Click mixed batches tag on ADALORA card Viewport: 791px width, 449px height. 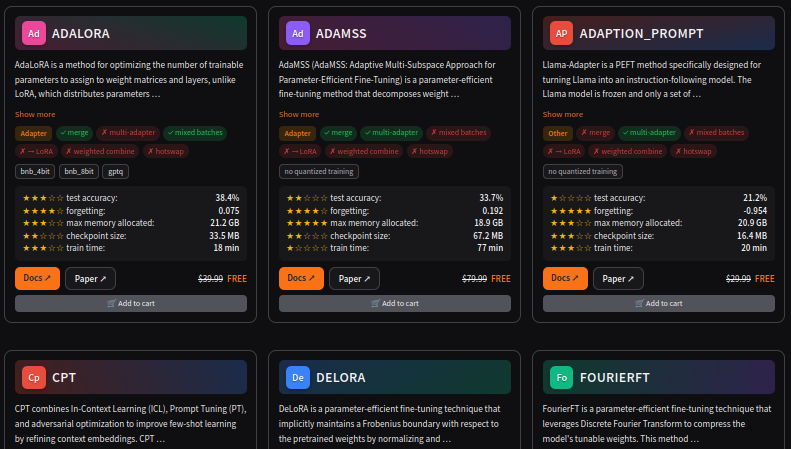point(195,133)
